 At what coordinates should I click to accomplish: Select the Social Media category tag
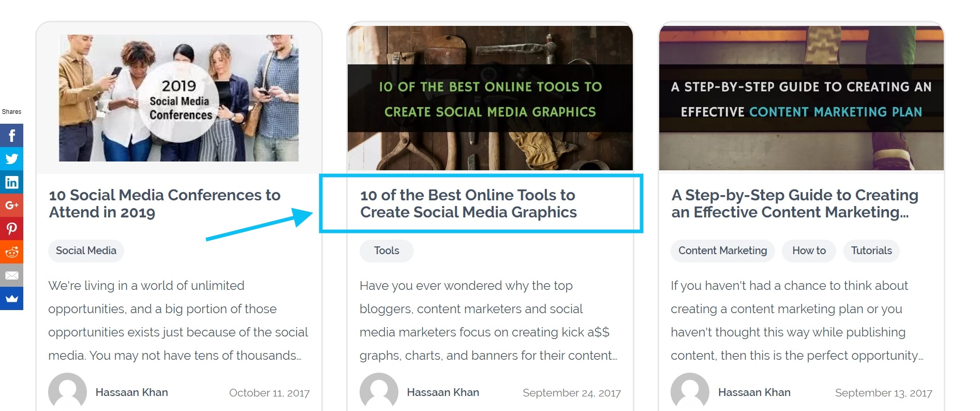pos(86,251)
